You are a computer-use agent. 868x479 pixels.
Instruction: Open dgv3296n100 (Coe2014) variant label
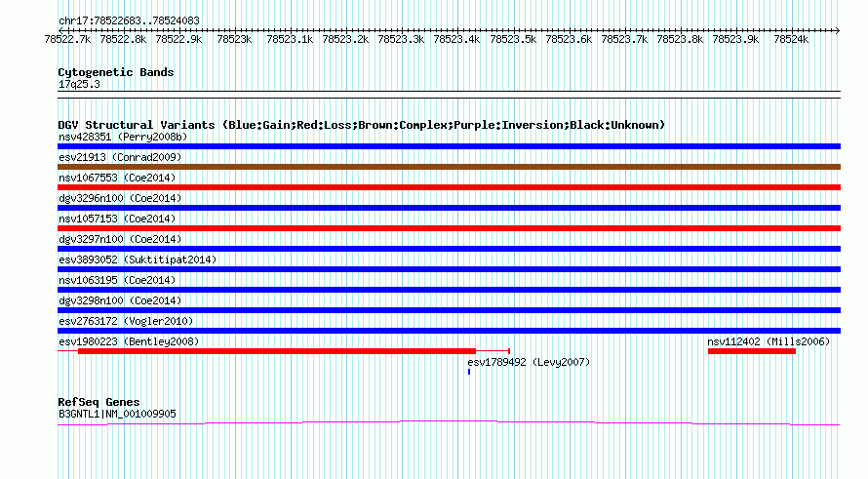point(120,198)
